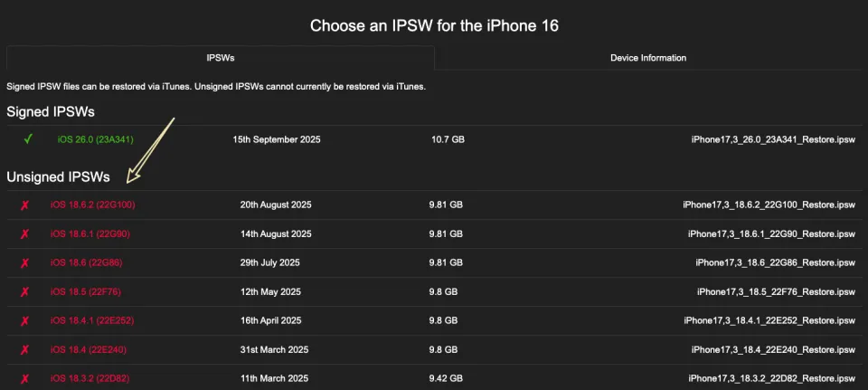Open the iOS 18.6.1 (22G90) link
Viewport: 868px width, 390px height.
point(90,233)
